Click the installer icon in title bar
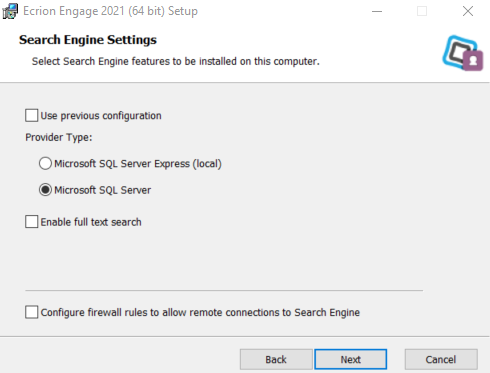The height and width of the screenshot is (373, 490). click(10, 11)
